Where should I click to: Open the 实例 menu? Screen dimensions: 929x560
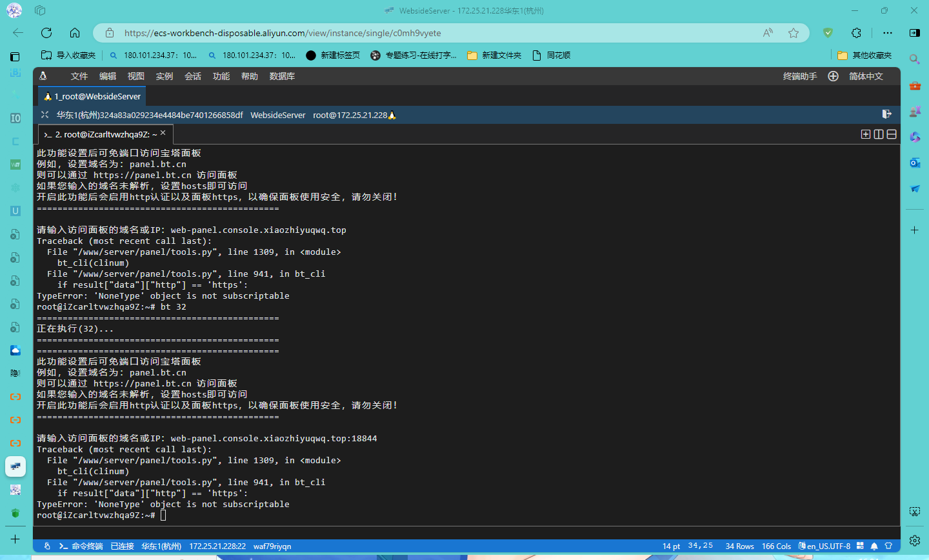(x=165, y=76)
